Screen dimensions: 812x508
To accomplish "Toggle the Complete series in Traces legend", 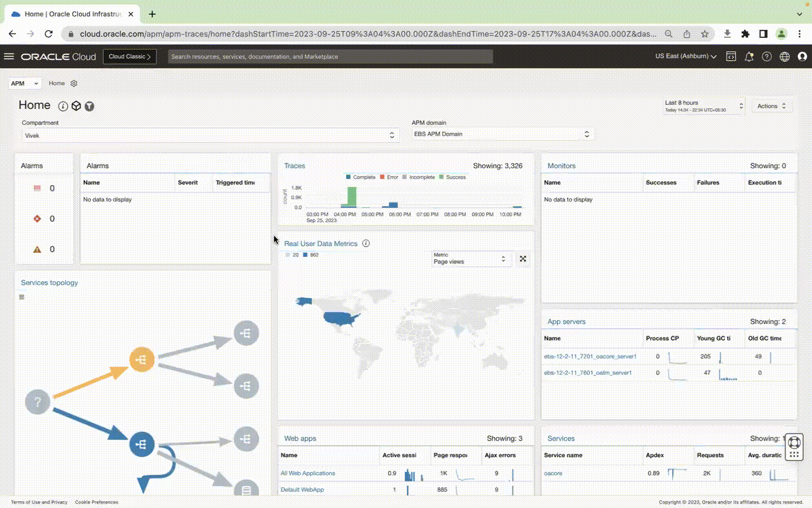I will click(x=361, y=177).
